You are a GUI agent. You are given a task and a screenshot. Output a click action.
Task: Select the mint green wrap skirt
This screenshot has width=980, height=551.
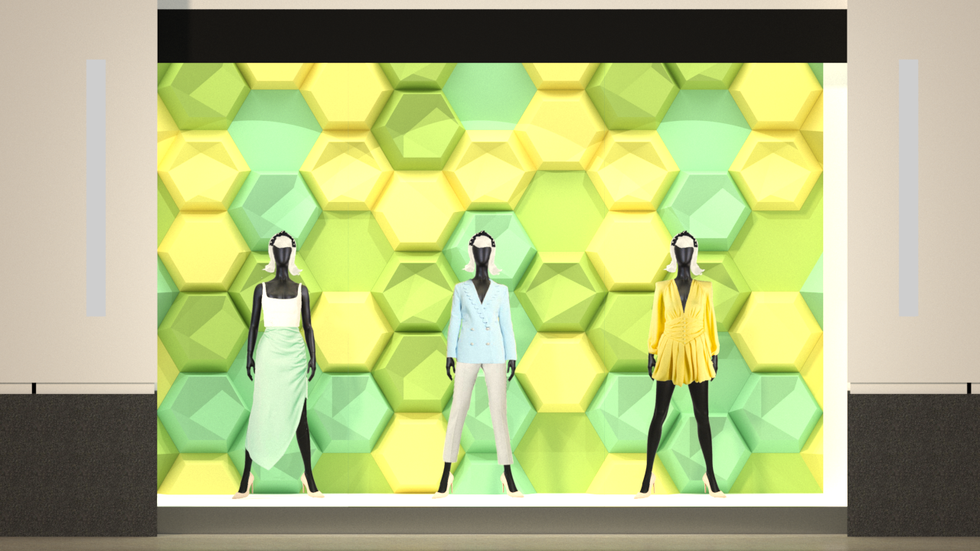[277, 390]
